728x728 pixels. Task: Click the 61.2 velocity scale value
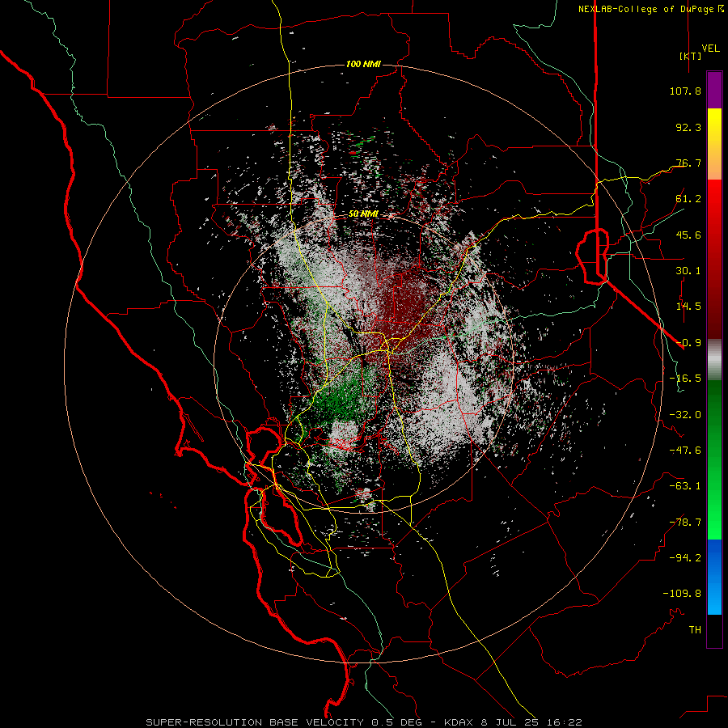point(688,199)
